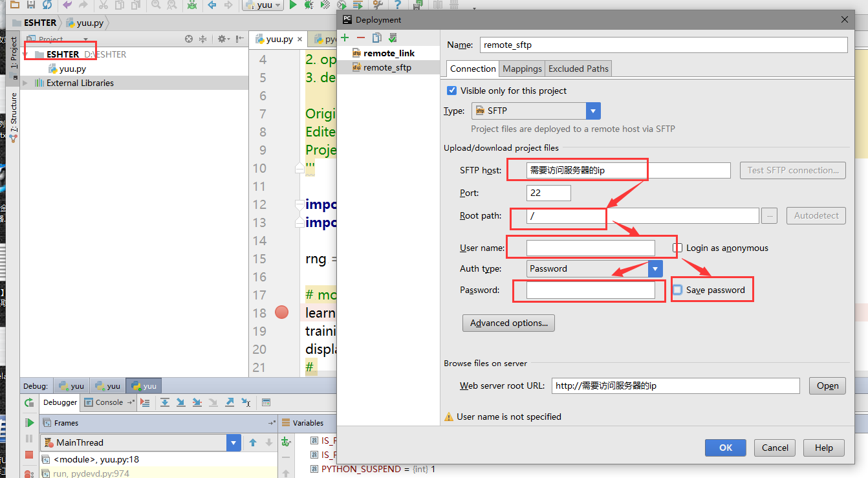Click the Step Over debugger icon

[165, 402]
